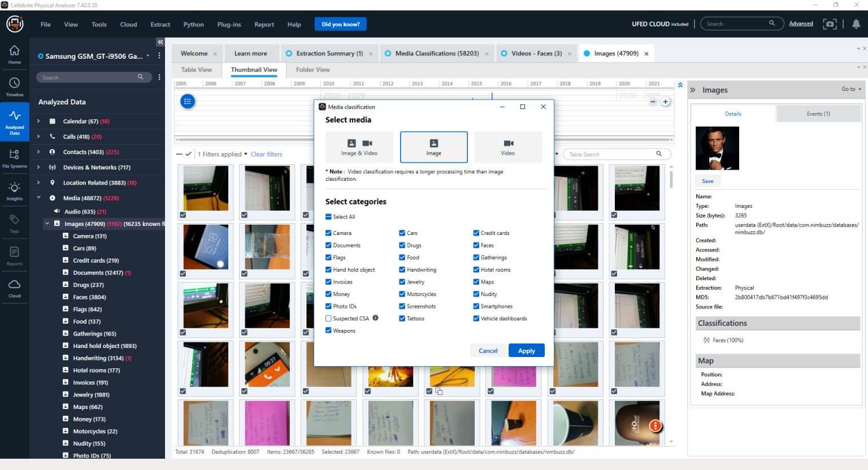Enable the Suspected CSA checkbox

328,319
